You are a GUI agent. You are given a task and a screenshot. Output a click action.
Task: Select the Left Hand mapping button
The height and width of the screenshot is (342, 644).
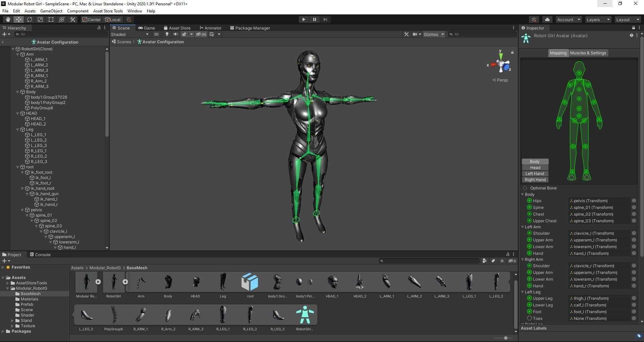tap(535, 174)
